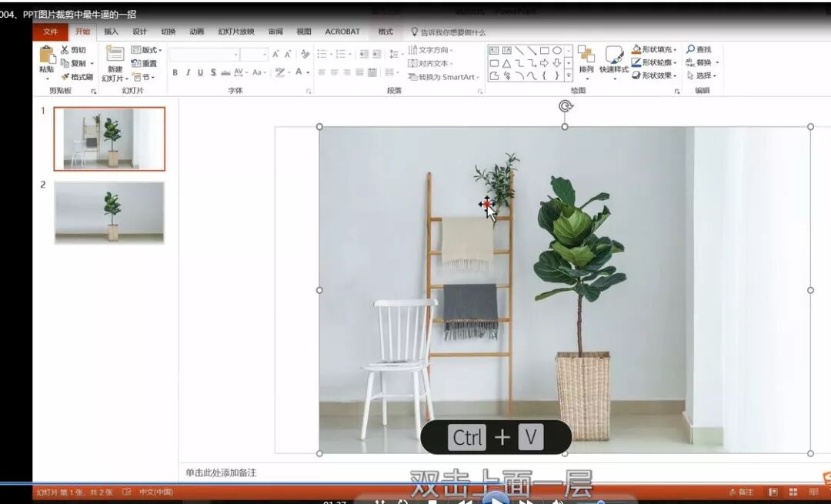This screenshot has height=504, width=831.
Task: Select the text box shape icon
Action: tap(494, 50)
